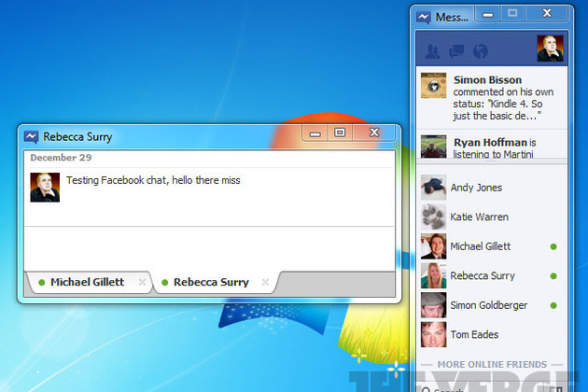Image resolution: width=588 pixels, height=392 pixels.
Task: Open the notifications globe icon
Action: [x=481, y=50]
